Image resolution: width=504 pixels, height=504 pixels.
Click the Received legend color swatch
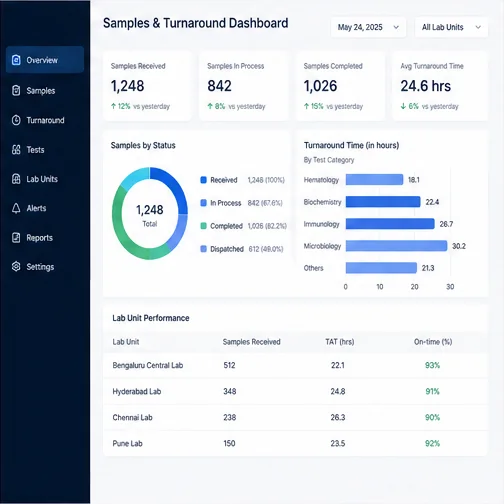click(x=203, y=180)
